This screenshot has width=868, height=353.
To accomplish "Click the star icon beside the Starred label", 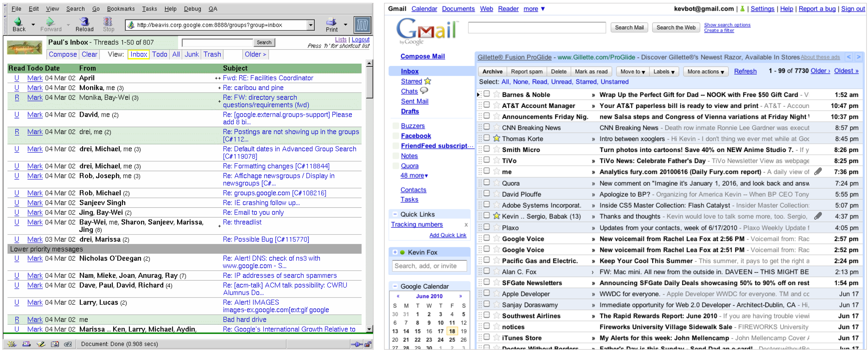I will [427, 81].
